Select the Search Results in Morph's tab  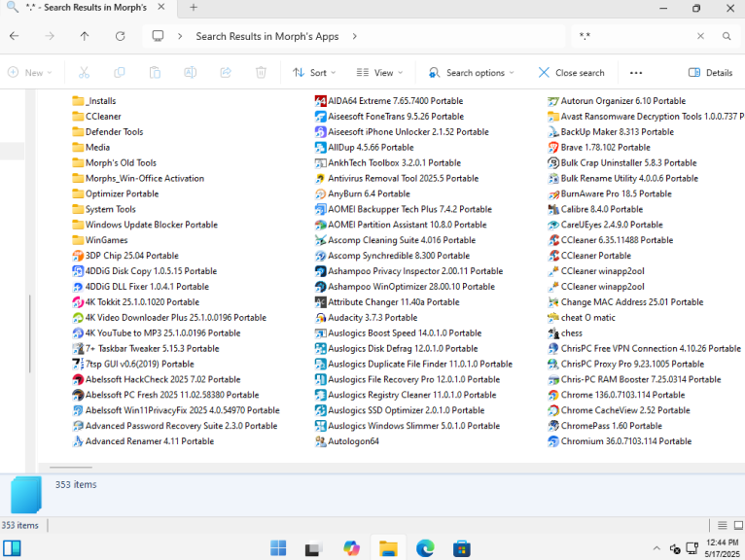click(x=87, y=8)
